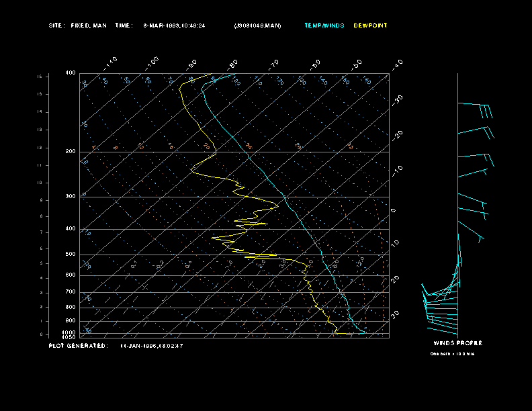Click the 700 pressure level label
This screenshot has width=532, height=411.
[x=71, y=292]
